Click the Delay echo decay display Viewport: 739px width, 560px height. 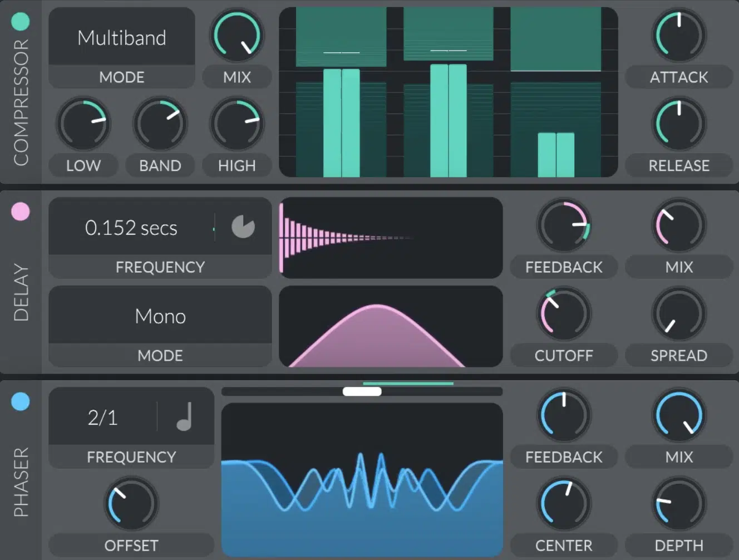click(x=391, y=238)
